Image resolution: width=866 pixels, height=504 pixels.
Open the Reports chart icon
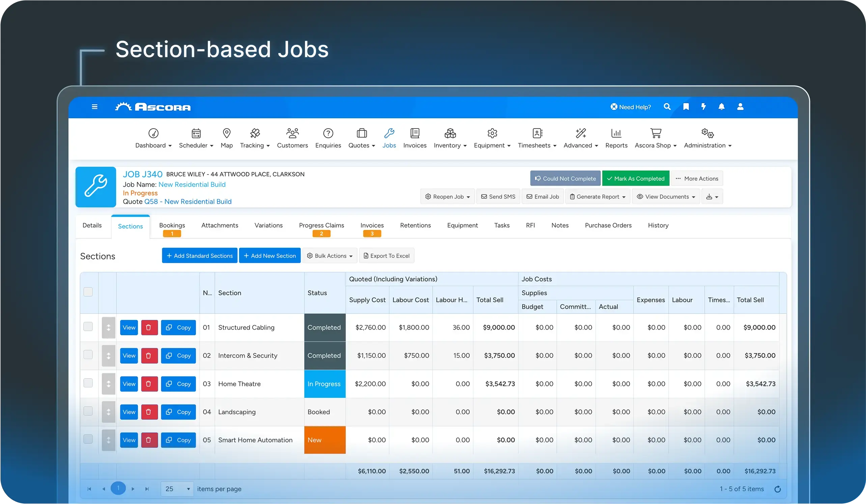pyautogui.click(x=616, y=134)
